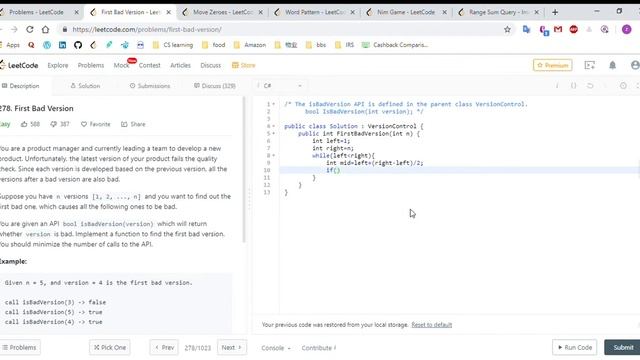
Task: Collapse code fold at line 8
Action: pos(273,156)
